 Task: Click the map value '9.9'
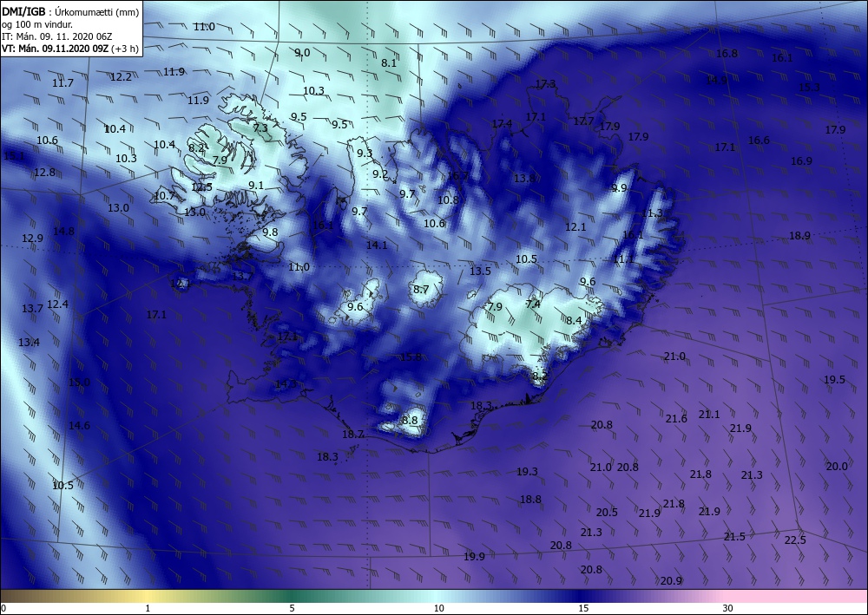(619, 188)
